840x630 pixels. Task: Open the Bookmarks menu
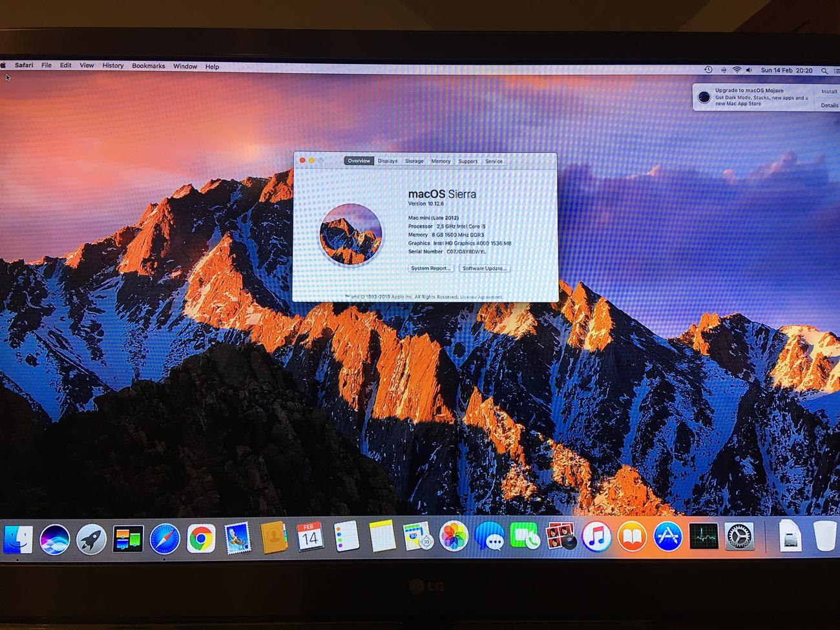tap(149, 66)
